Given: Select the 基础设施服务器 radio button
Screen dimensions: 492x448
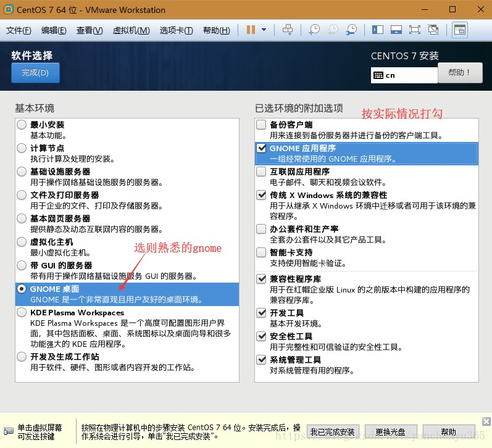Looking at the screenshot, I should click(x=22, y=172).
